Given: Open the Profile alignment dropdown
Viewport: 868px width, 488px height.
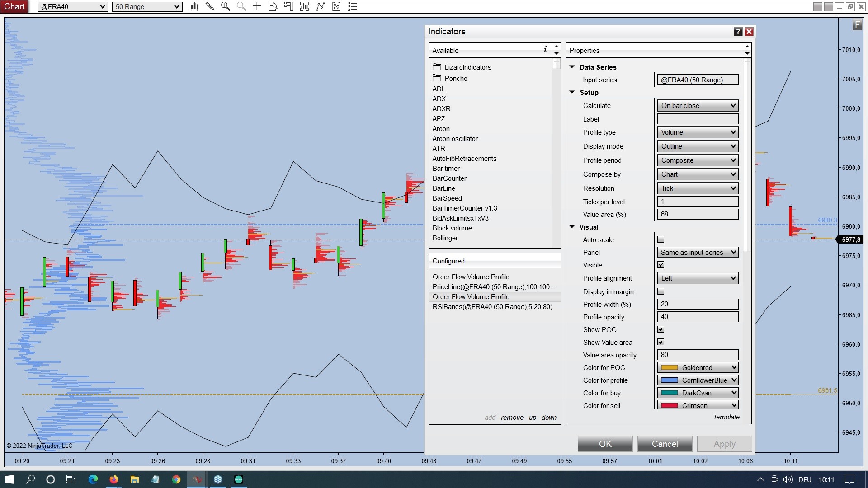Looking at the screenshot, I should click(697, 278).
